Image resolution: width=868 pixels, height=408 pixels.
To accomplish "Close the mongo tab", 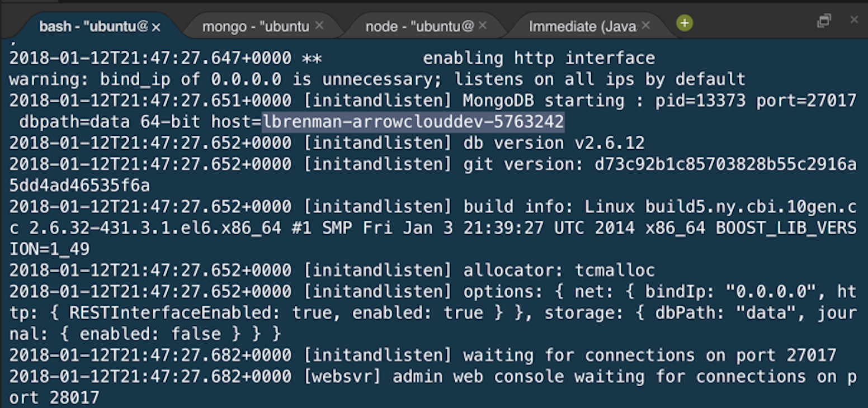I will click(319, 26).
